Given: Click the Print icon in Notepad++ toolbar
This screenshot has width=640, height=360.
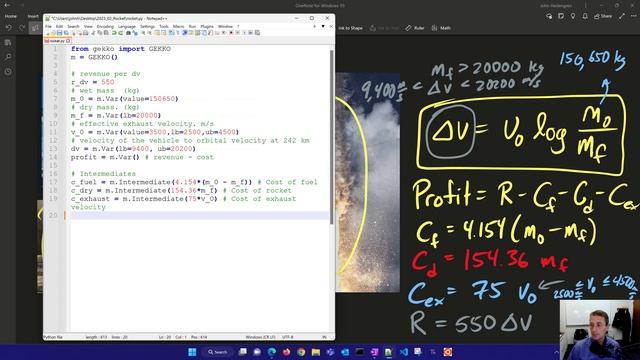Looking at the screenshot, I should pos(86,33).
